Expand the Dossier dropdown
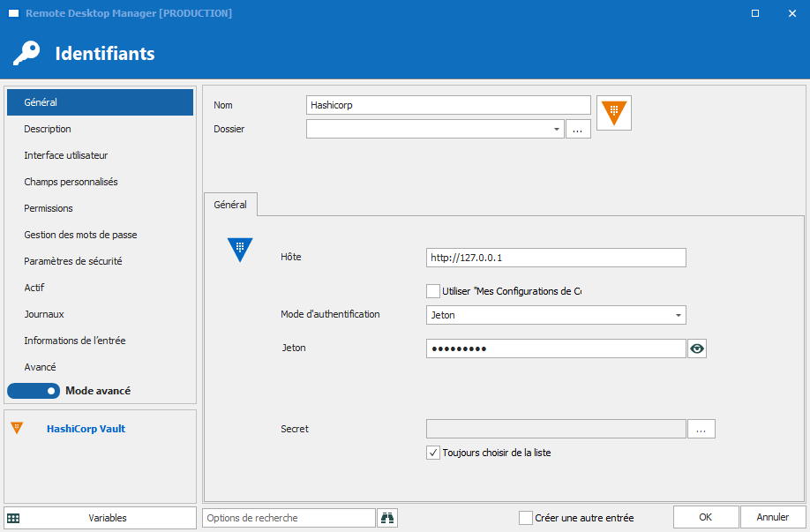This screenshot has width=810, height=532. tap(557, 129)
